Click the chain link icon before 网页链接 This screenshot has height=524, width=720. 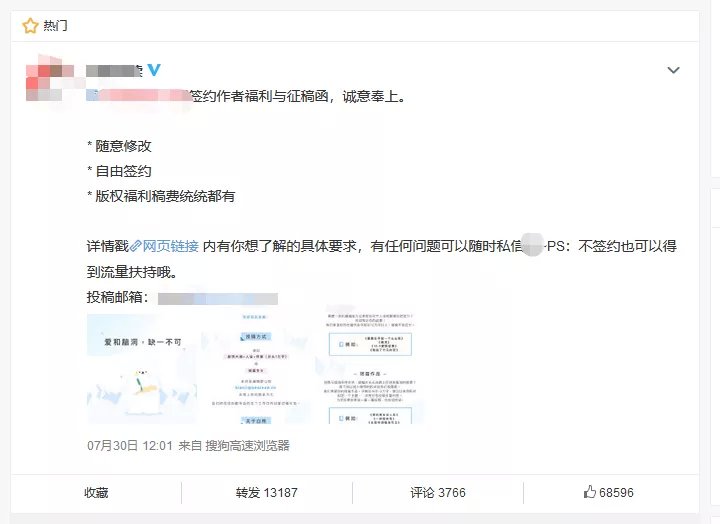136,246
